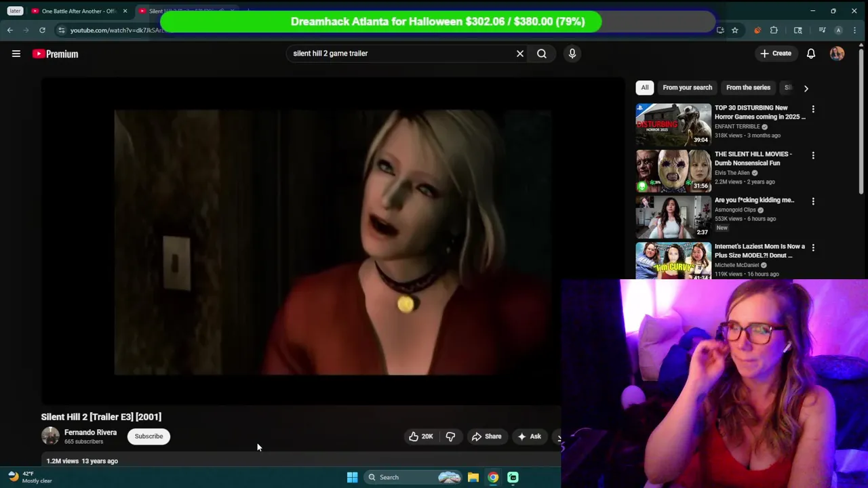Open options for TOP 30 DISTURBING video
Image resolution: width=868 pixels, height=488 pixels.
[813, 109]
